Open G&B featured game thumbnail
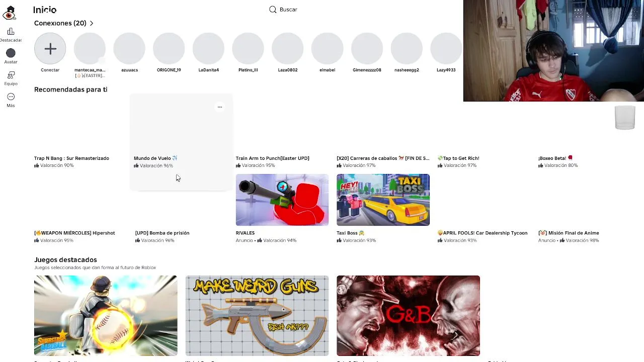This screenshot has width=644, height=362. point(408,316)
